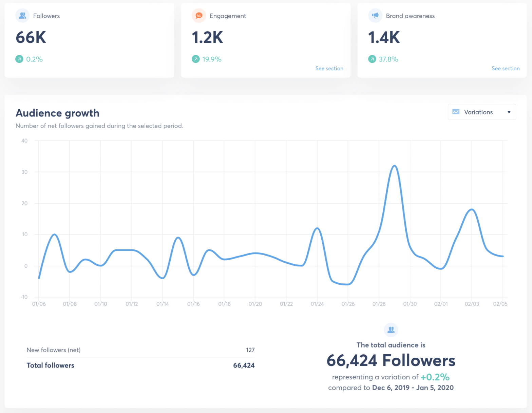
Task: Open See section link in the Brand awareness card
Action: pyautogui.click(x=506, y=69)
